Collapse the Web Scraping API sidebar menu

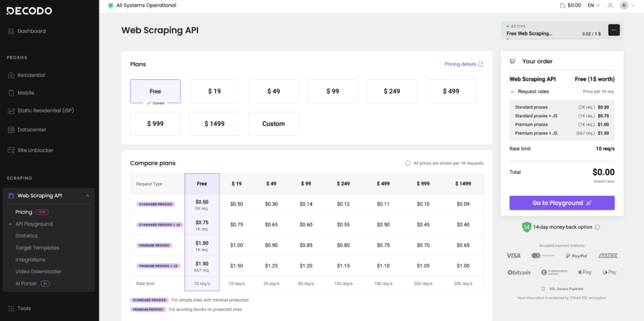coord(87,196)
